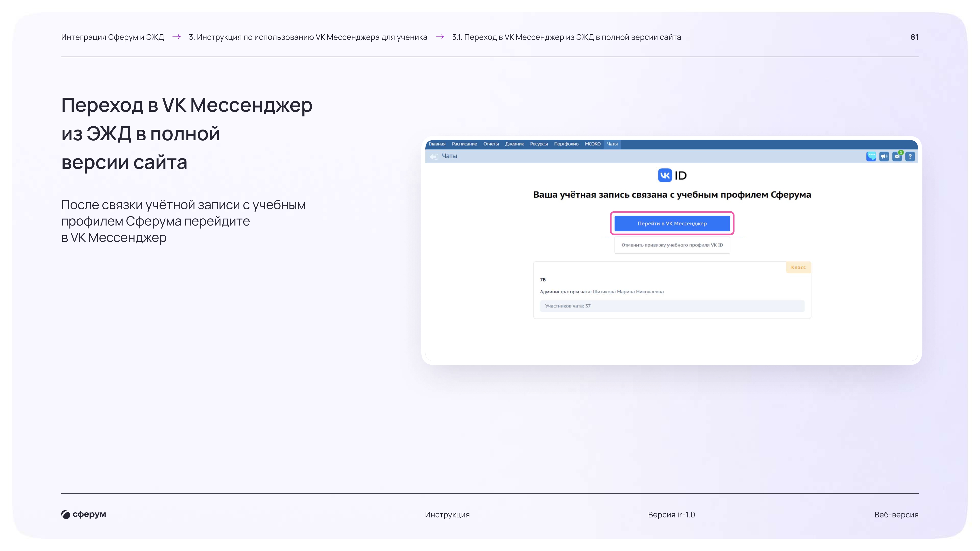This screenshot has height=551, width=980.
Task: Click footer text Версия ir-1.0
Action: [671, 515]
